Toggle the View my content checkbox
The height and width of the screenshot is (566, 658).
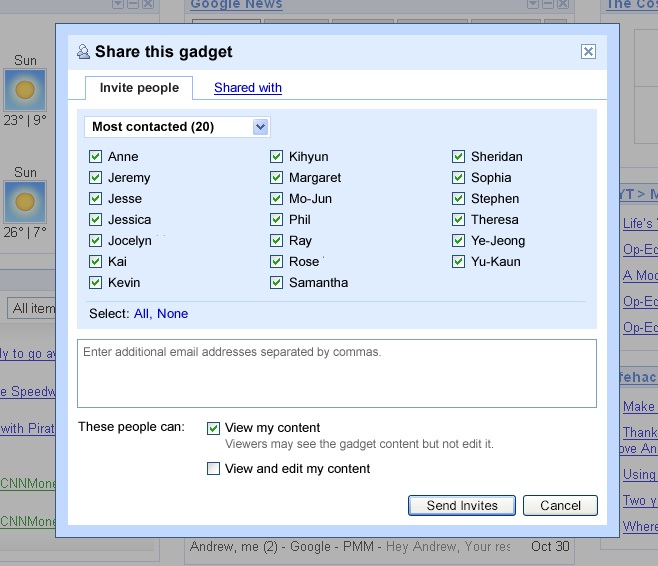tap(213, 429)
